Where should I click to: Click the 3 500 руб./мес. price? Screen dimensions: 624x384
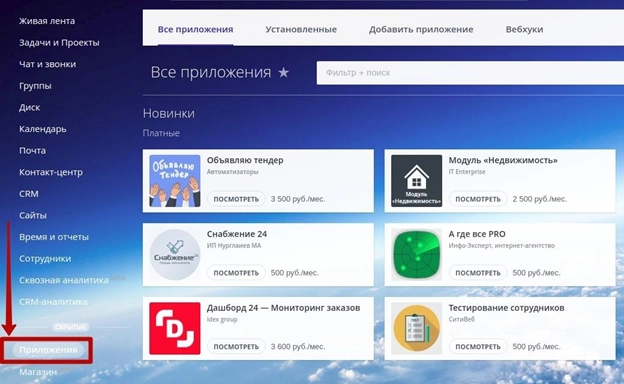point(298,199)
